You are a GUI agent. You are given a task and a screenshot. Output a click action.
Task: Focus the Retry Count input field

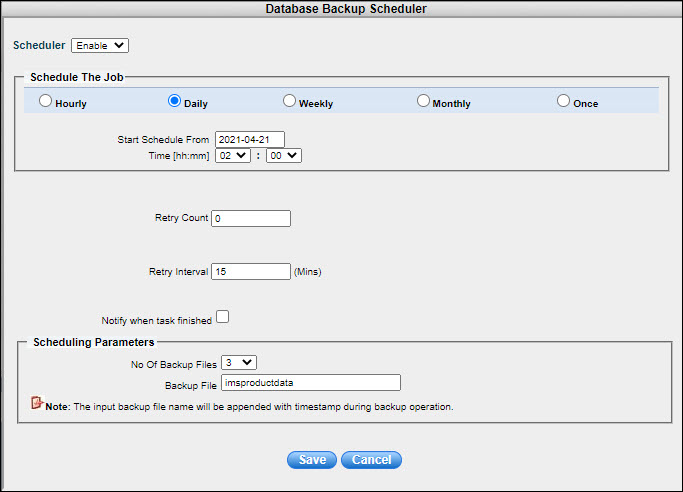click(x=251, y=218)
